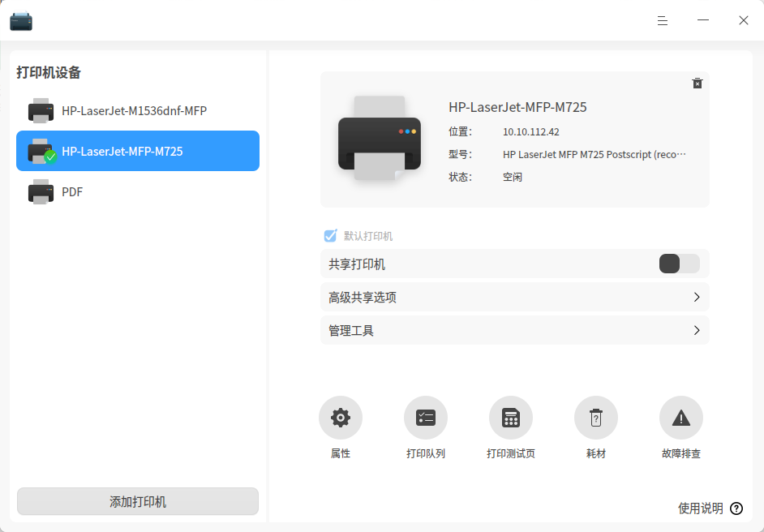Viewport: 764px width, 532px height.
Task: Click the large printer illustration in details card
Action: (x=380, y=139)
